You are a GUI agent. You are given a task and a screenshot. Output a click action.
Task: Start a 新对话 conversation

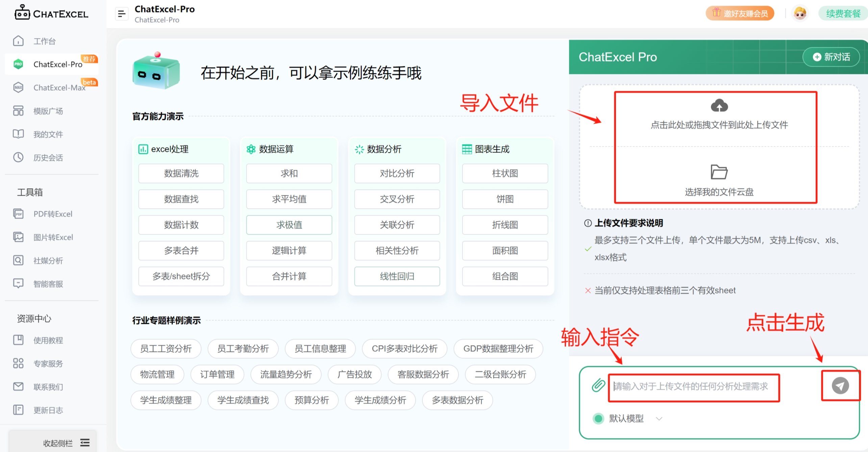(831, 57)
